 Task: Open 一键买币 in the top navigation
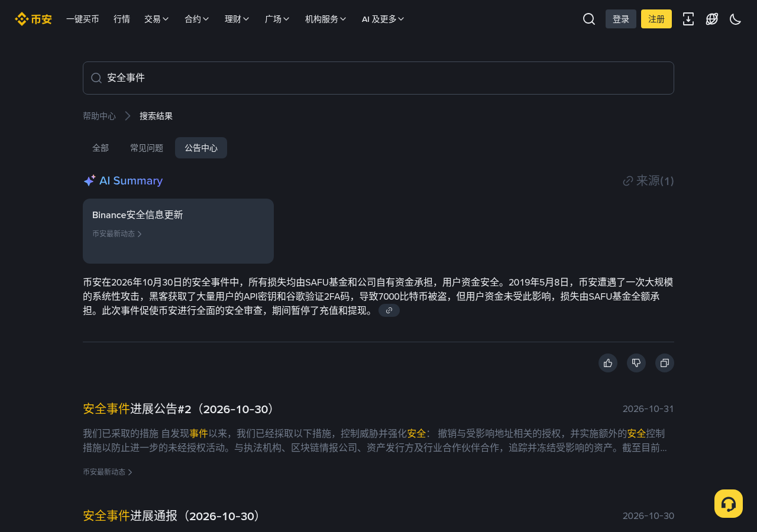coord(83,19)
